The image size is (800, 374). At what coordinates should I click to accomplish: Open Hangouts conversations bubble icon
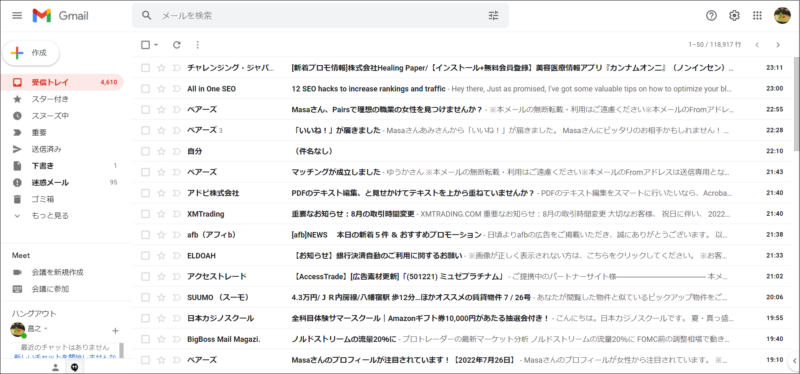74,367
